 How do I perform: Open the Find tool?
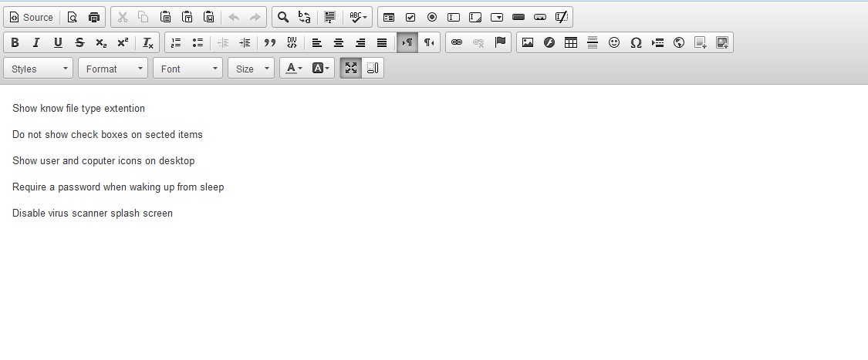(x=283, y=17)
